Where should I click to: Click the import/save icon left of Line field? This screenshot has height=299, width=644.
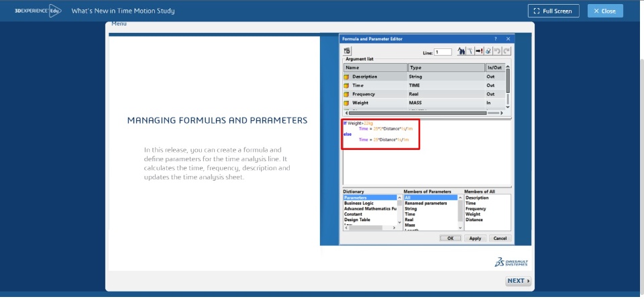(x=347, y=51)
